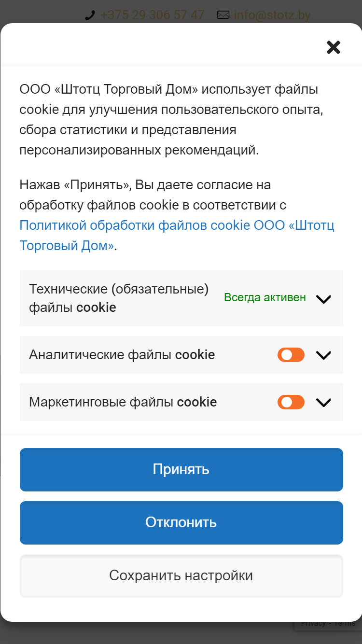Click the Аналитические файлы cookie label
Viewport: 362px width, 644px height.
pyautogui.click(x=122, y=355)
